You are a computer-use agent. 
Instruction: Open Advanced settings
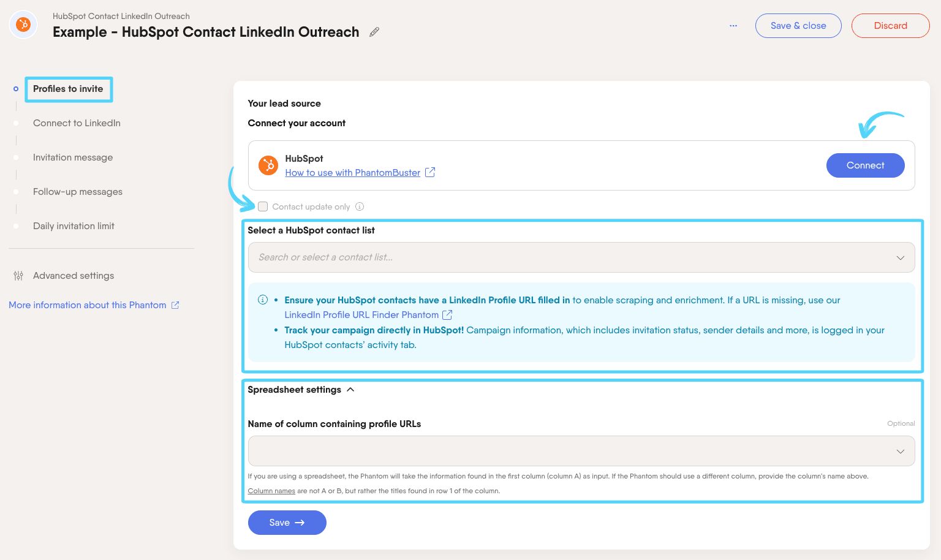[x=74, y=276]
